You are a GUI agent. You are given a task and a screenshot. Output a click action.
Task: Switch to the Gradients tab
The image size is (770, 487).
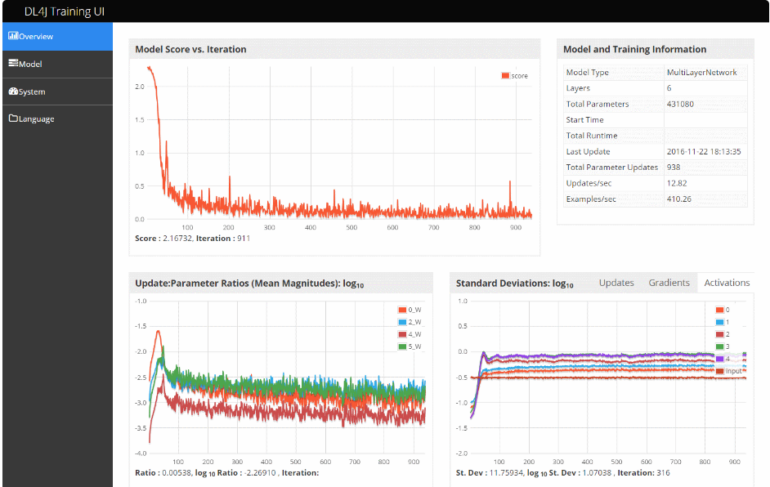(669, 283)
